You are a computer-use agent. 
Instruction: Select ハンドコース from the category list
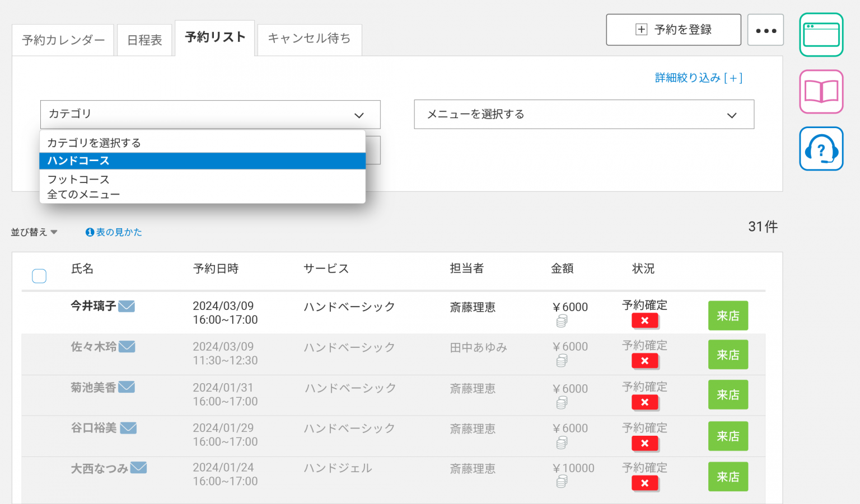(x=202, y=161)
